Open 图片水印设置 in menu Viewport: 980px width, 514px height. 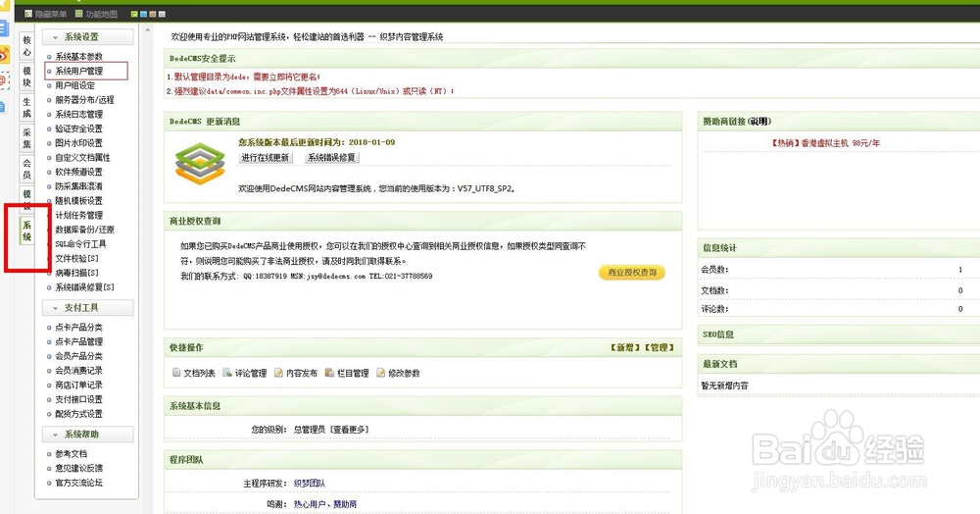pyautogui.click(x=78, y=142)
